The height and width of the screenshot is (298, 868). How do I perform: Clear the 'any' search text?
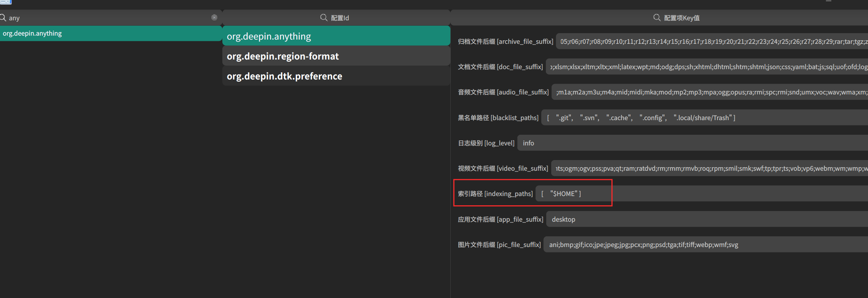click(214, 17)
